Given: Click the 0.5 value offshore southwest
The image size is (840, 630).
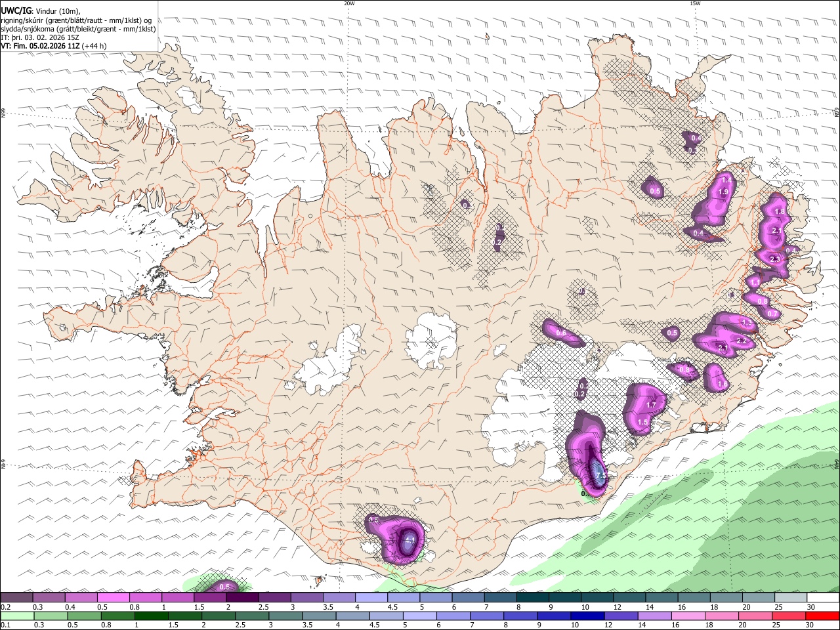Looking at the screenshot, I should click(x=224, y=587).
